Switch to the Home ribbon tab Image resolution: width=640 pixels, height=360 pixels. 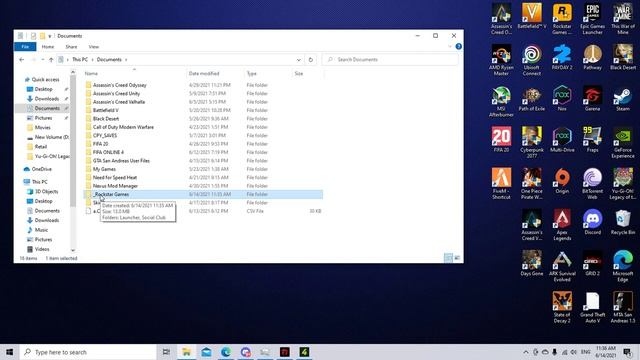tap(48, 47)
